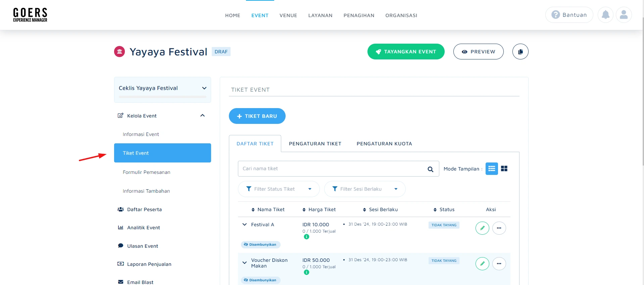This screenshot has height=285, width=644.
Task: Click the PREVIEW button
Action: 479,52
